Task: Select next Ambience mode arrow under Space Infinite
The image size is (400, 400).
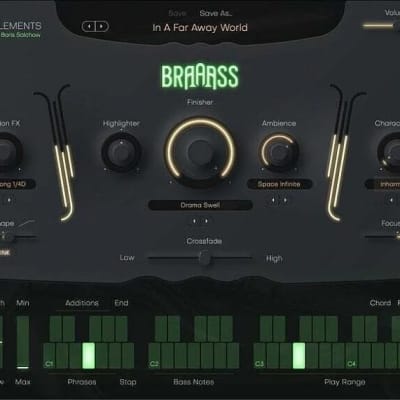Action: (285, 200)
